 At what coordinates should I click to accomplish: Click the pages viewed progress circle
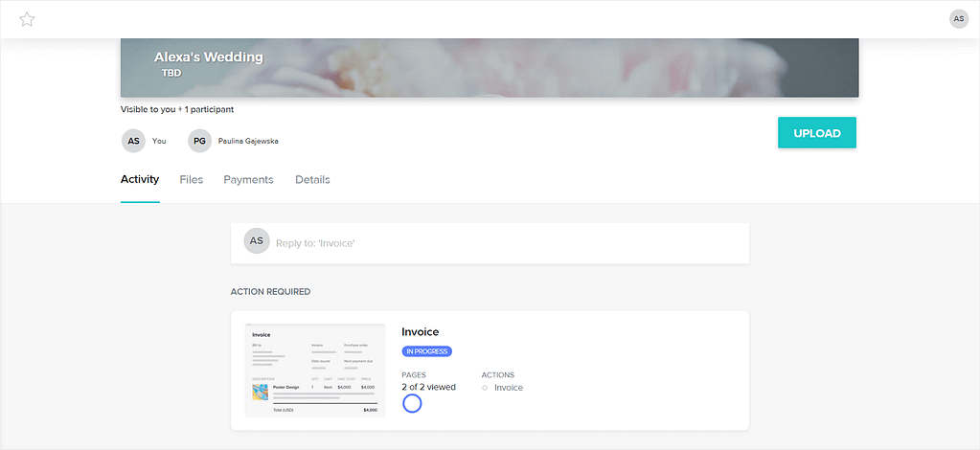coord(412,404)
